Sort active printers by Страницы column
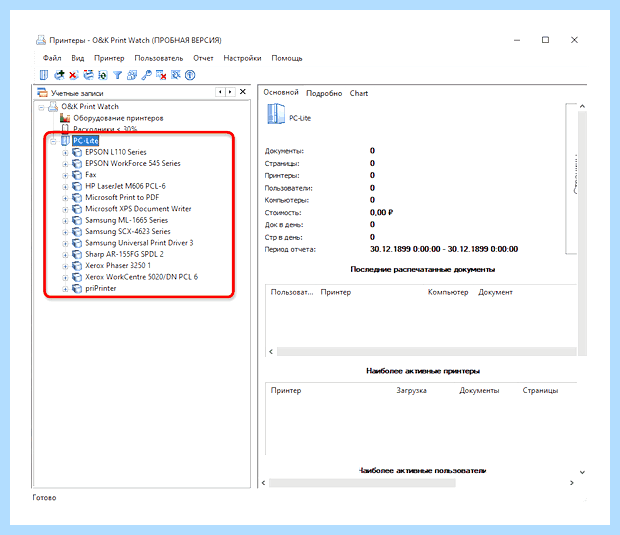 click(540, 390)
